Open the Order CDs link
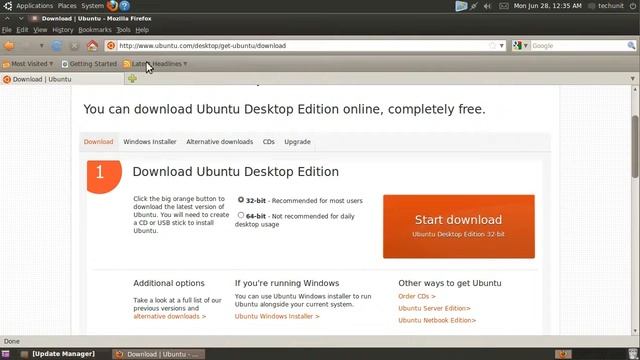This screenshot has height=360, width=640. tap(417, 296)
